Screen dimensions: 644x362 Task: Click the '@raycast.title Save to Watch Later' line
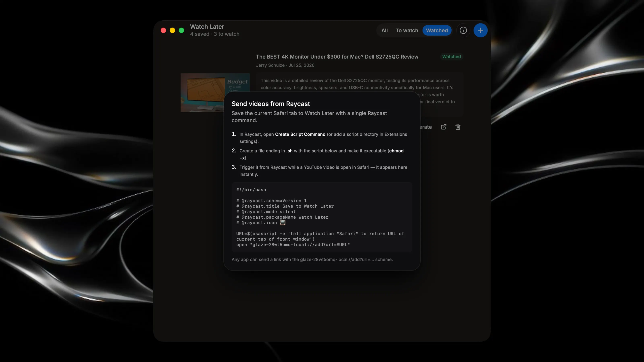(285, 206)
